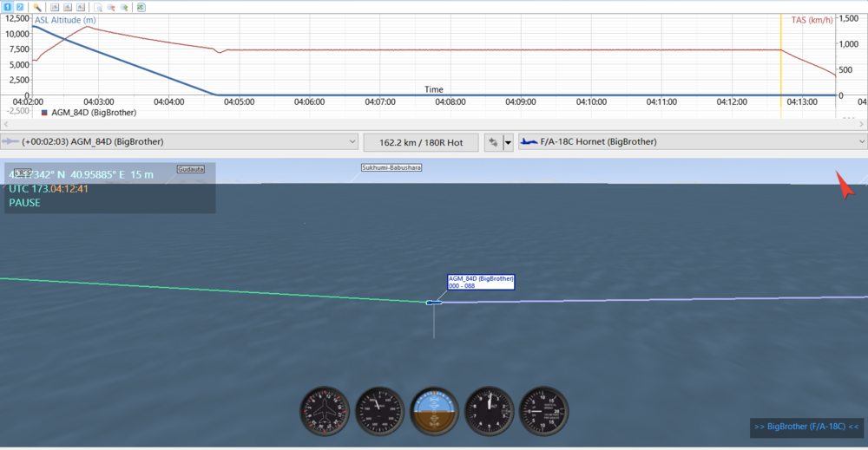
Task: Open the AGM_84D primary object dropdown
Action: pos(179,142)
